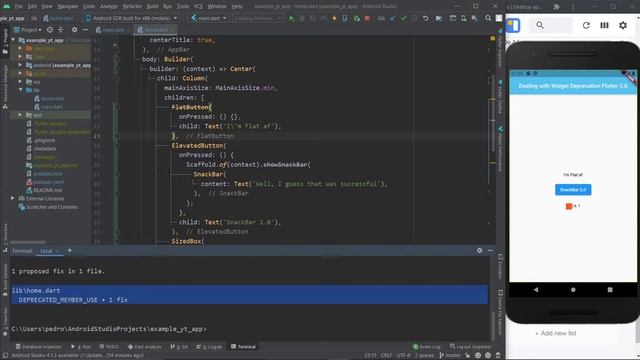Open the Dart Analysis tool window
Image resolution: width=640 pixels, height=360 pixels.
[x=144, y=347]
